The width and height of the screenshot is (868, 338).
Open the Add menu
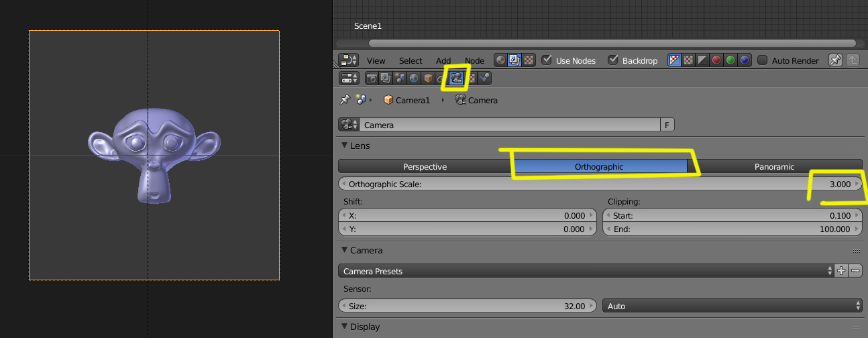(443, 60)
